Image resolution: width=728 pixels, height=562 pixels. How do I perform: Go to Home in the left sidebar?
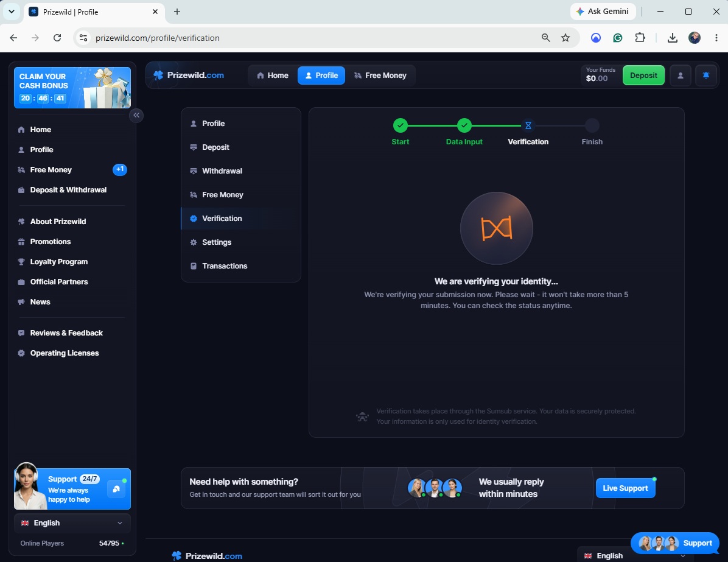tap(72, 130)
